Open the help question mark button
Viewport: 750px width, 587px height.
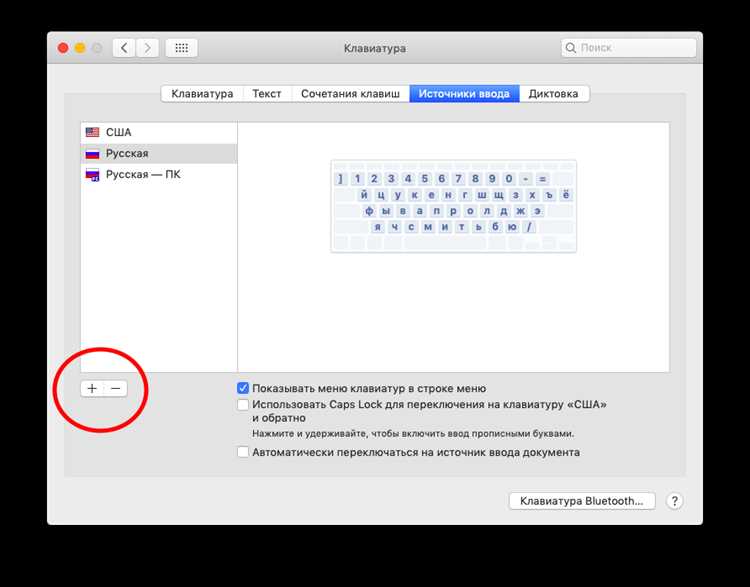[674, 501]
